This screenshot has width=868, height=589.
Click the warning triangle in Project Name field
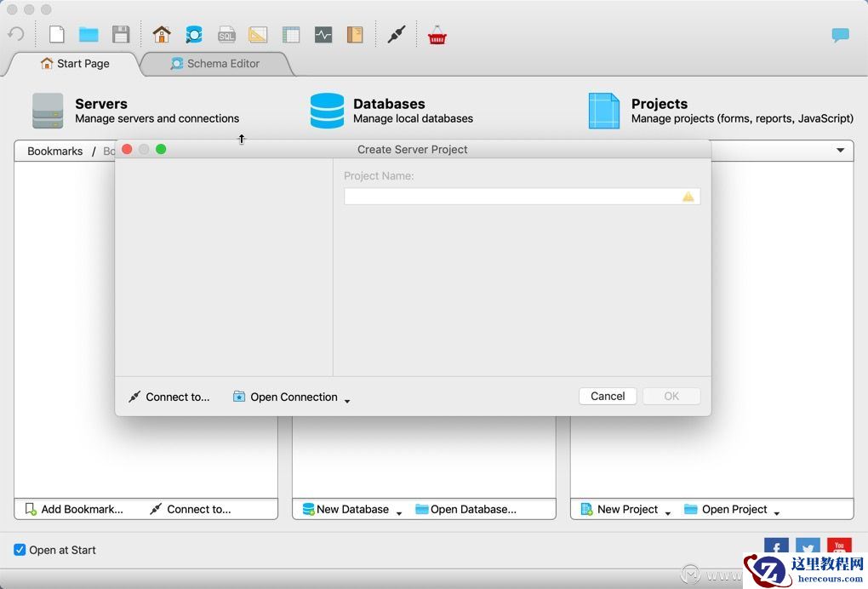(x=688, y=197)
